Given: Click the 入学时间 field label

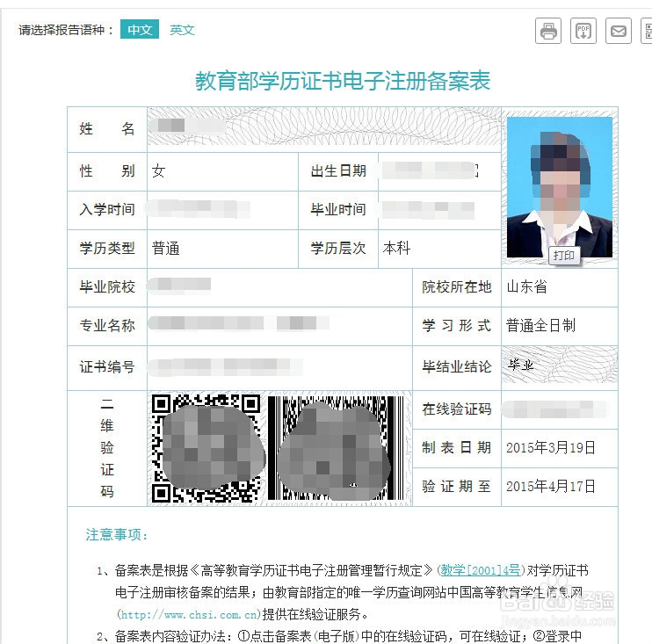Looking at the screenshot, I should (107, 209).
